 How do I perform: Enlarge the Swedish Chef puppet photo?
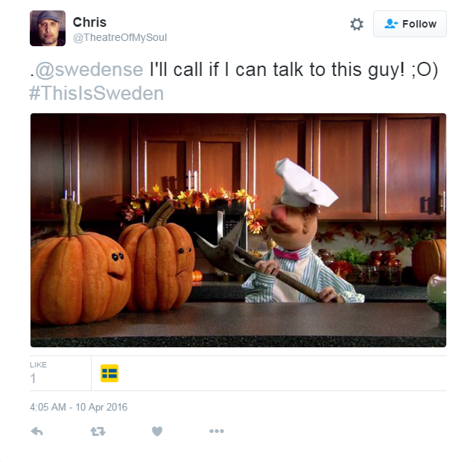[238, 230]
